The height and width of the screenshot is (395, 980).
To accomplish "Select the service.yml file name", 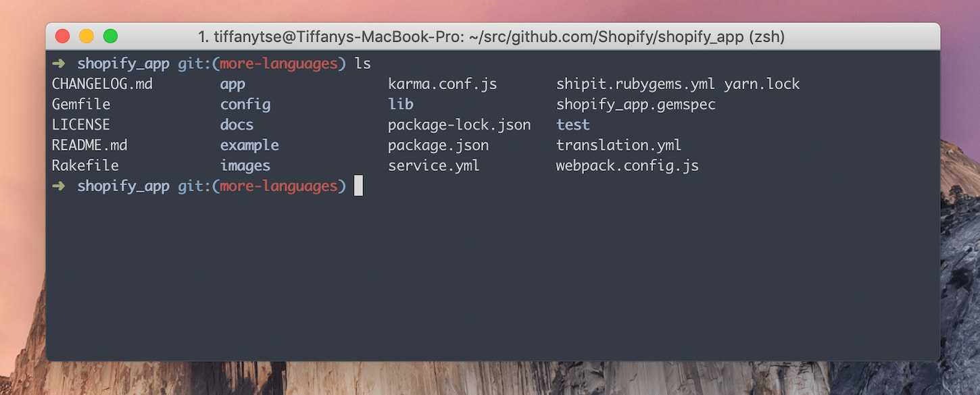I will [x=433, y=165].
